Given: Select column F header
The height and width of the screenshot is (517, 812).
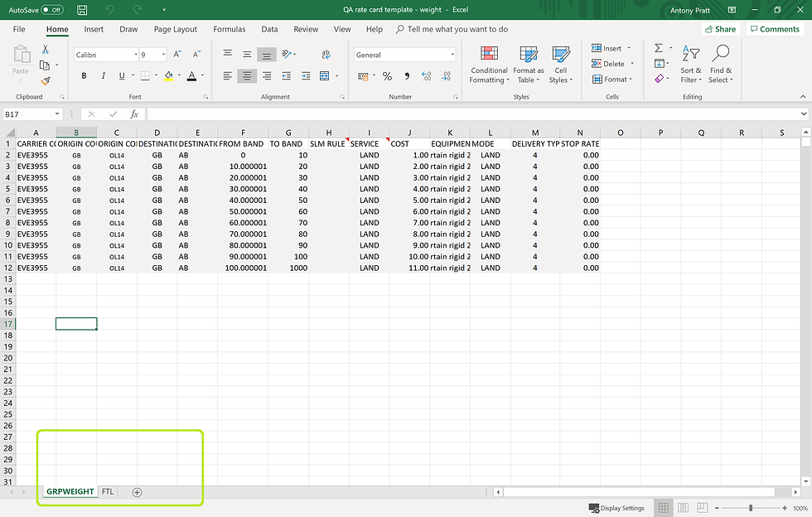Looking at the screenshot, I should pos(243,133).
